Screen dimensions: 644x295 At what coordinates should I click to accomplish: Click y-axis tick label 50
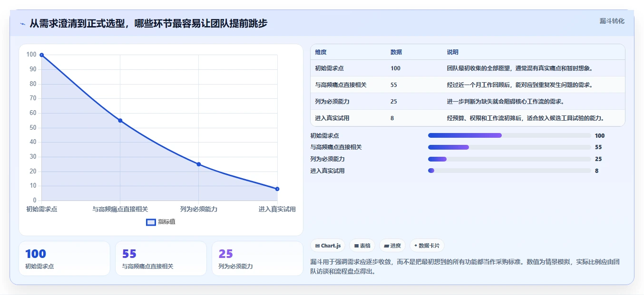(33, 128)
